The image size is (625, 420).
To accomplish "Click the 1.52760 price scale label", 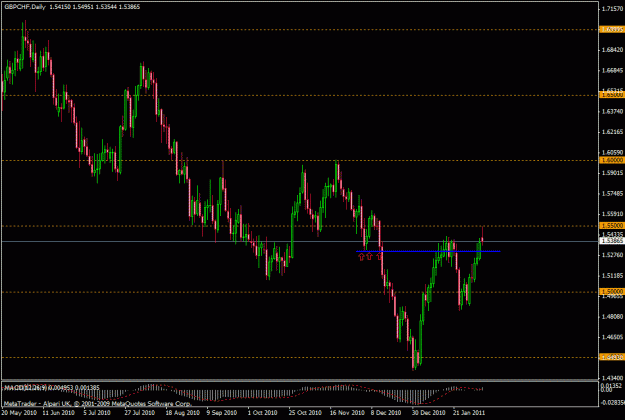I will 613,255.
